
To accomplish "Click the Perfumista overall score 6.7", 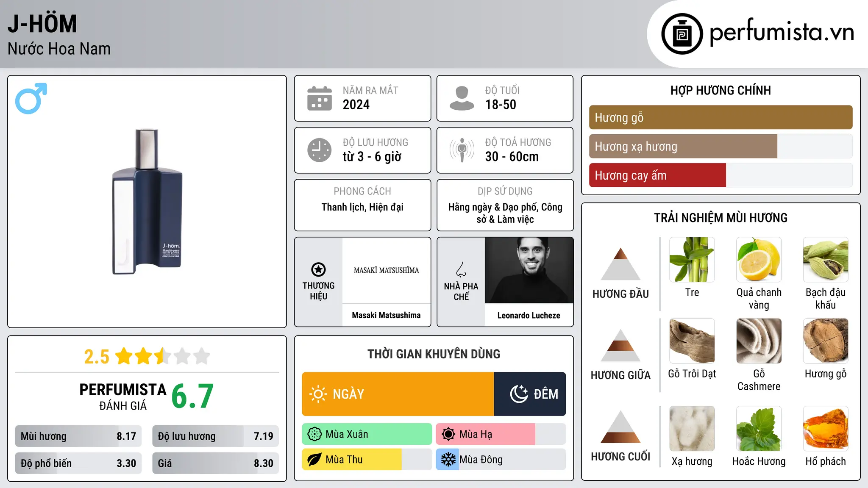I will coord(192,396).
